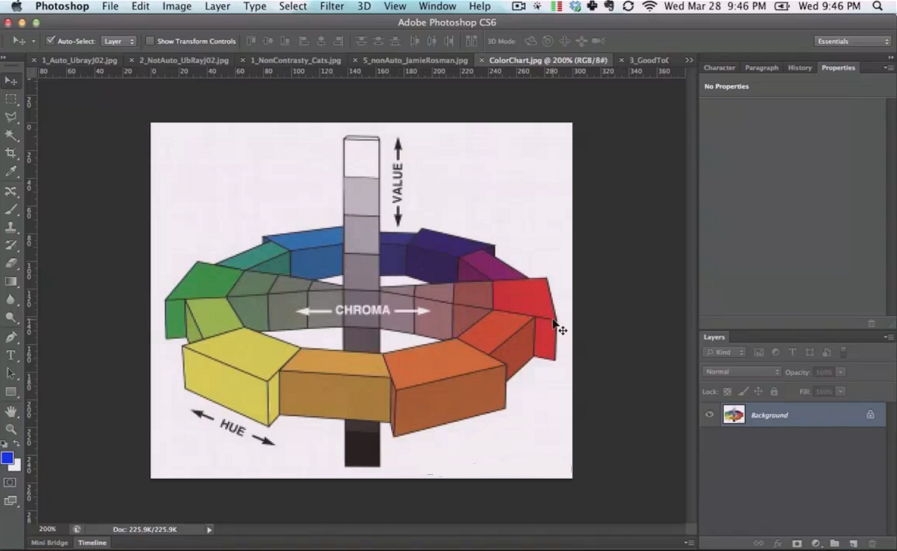Click the Change Screen Mode icon
Viewport: 897px width, 551px height.
pyautogui.click(x=10, y=501)
